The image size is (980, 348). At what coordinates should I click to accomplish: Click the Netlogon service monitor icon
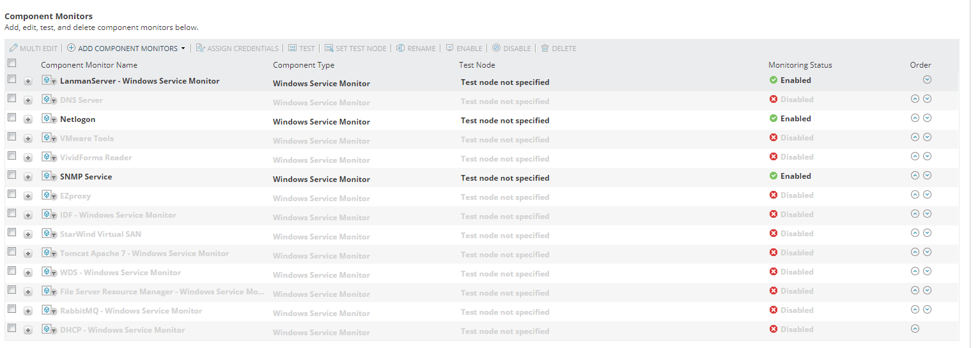[x=49, y=119]
